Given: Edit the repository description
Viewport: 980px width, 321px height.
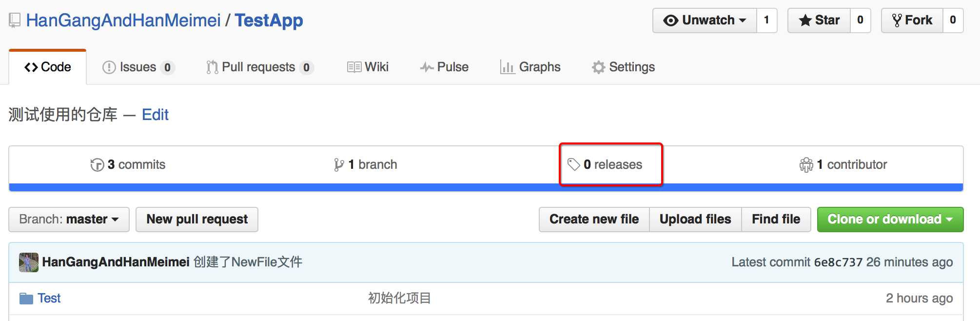Looking at the screenshot, I should pyautogui.click(x=155, y=115).
